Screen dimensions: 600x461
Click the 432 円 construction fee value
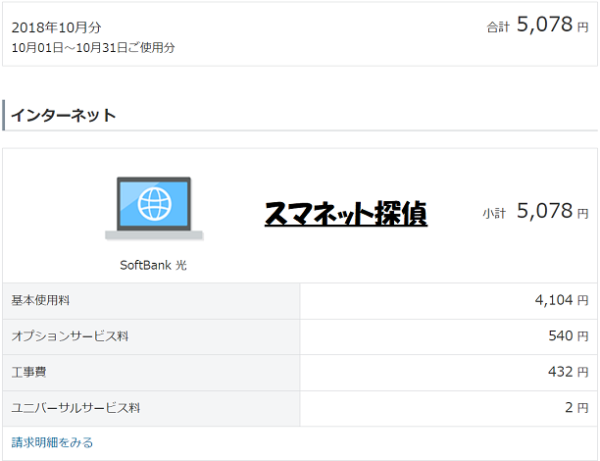[568, 371]
